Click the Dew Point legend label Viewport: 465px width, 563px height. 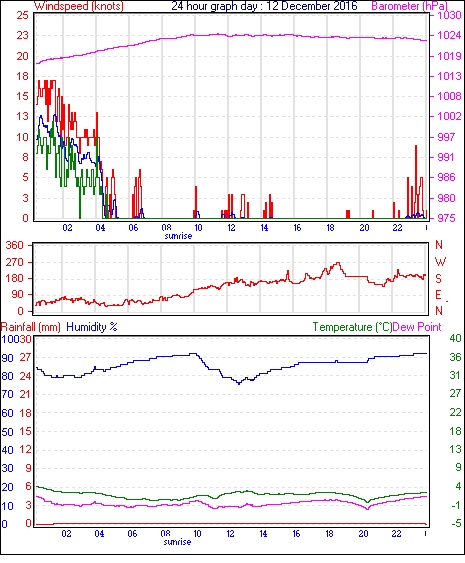pyautogui.click(x=417, y=327)
